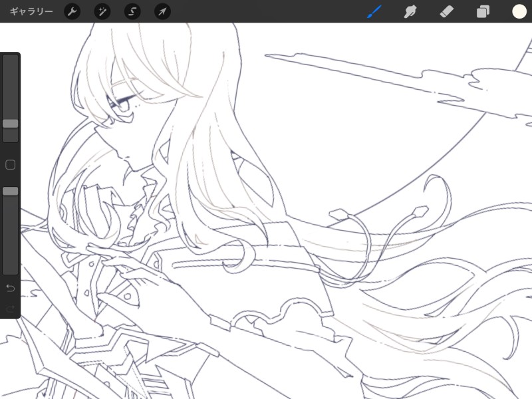
Task: Activate the Transform arrow tool
Action: click(162, 12)
